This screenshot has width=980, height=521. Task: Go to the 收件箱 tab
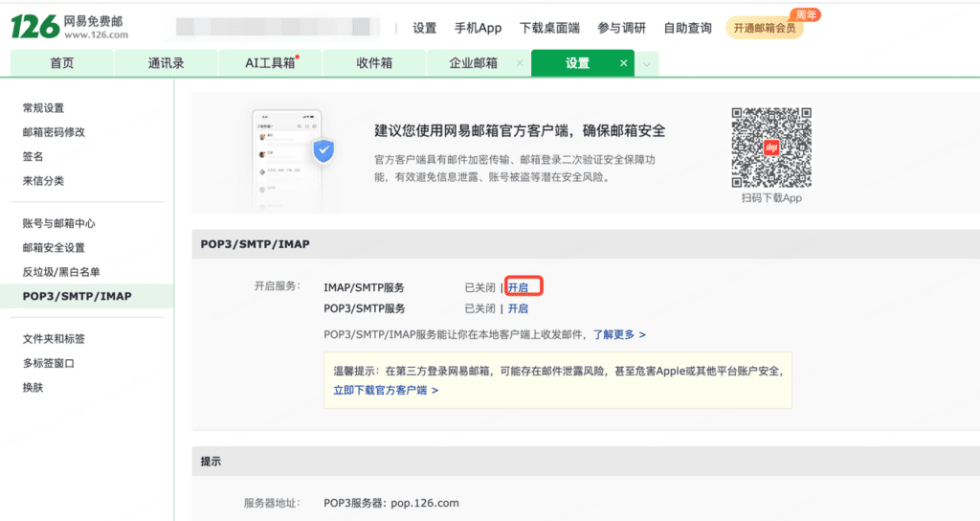[x=374, y=63]
